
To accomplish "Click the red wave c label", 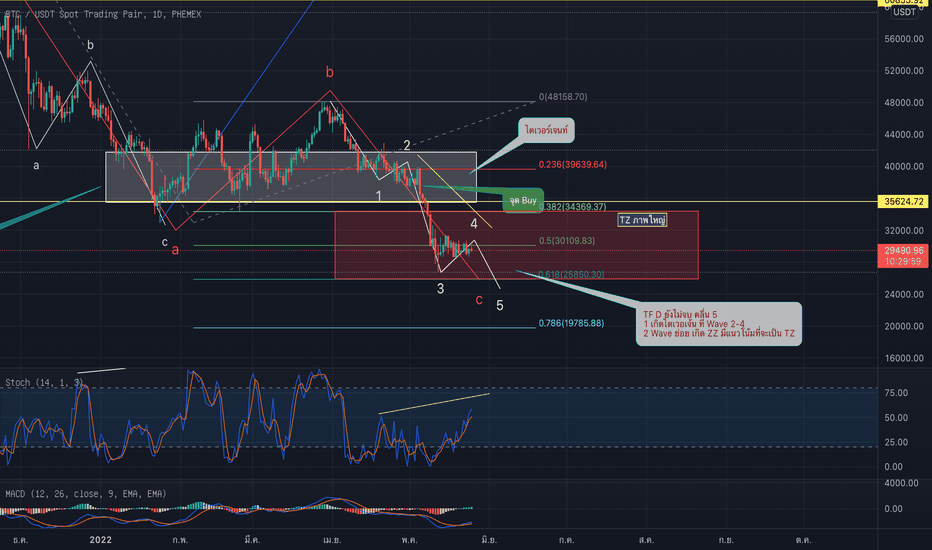I will 479,300.
